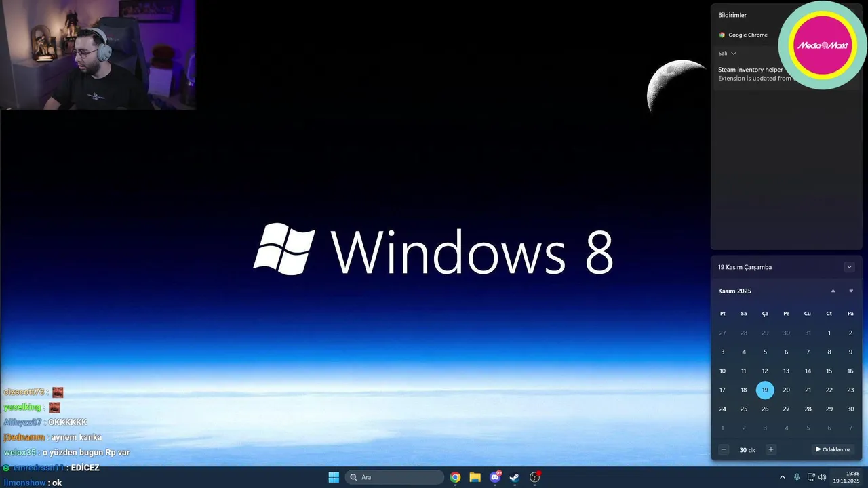Select November 25 in the calendar
The width and height of the screenshot is (868, 488).
743,409
